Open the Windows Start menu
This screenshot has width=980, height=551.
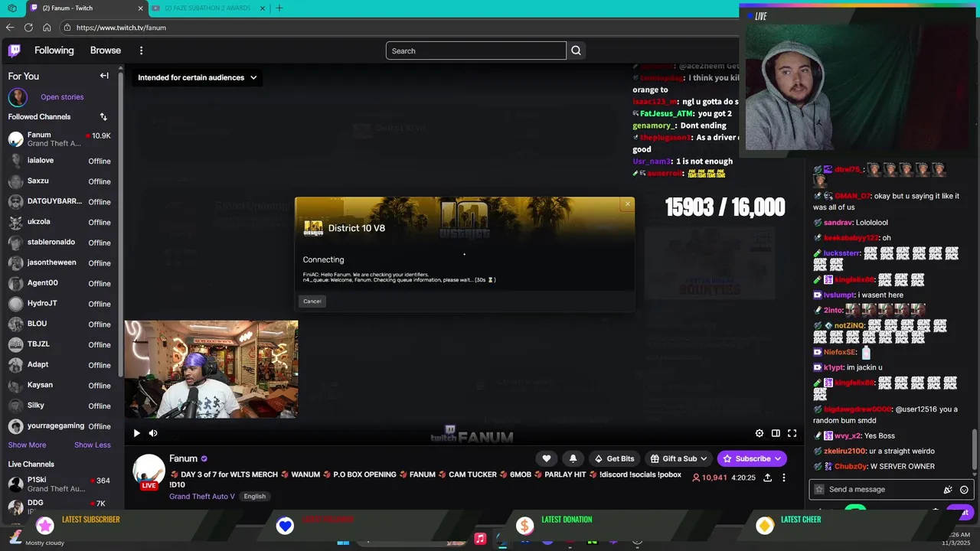[x=343, y=542]
